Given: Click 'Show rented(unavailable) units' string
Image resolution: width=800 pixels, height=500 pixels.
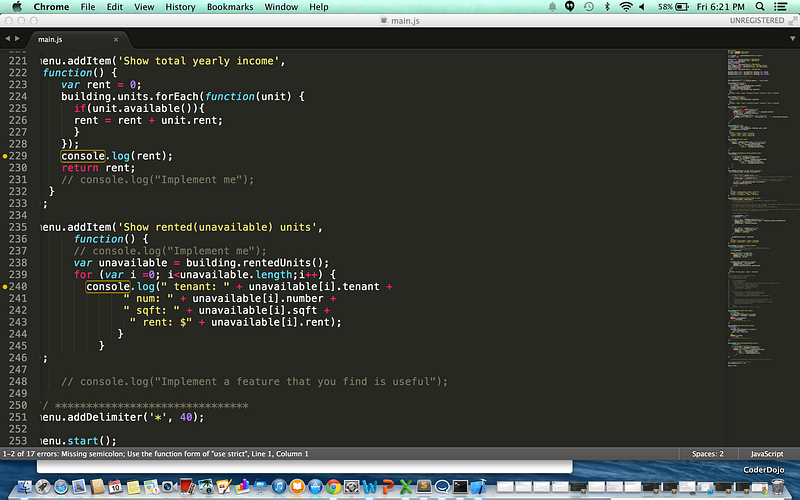Looking at the screenshot, I should click(218, 227).
